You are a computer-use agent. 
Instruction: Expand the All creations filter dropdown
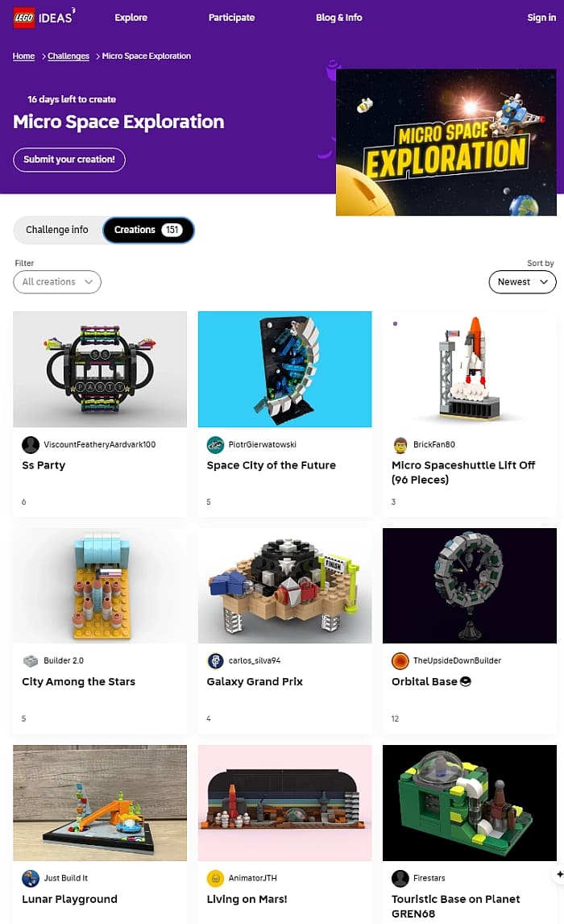pos(57,281)
